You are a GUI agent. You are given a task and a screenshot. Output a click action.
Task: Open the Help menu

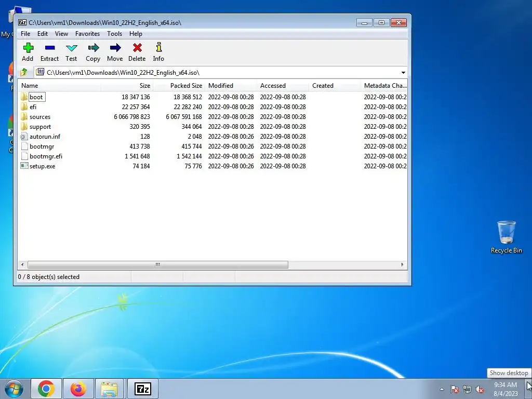pos(136,34)
